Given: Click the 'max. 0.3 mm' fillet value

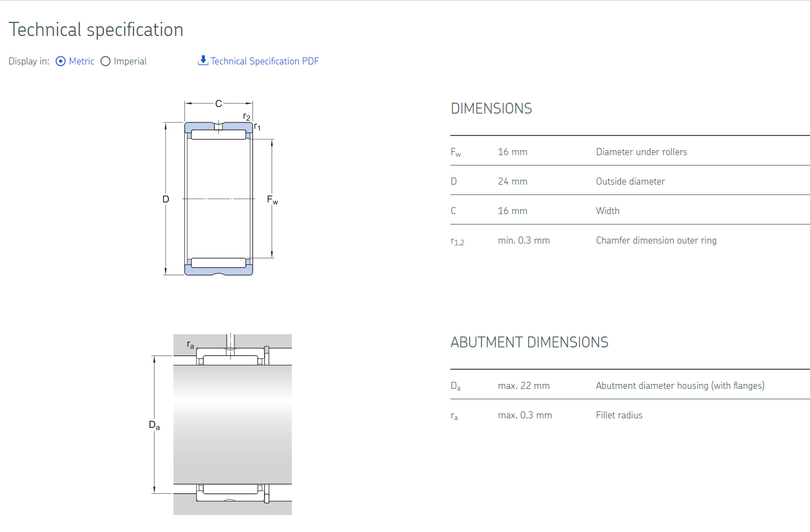Looking at the screenshot, I should pos(525,415).
